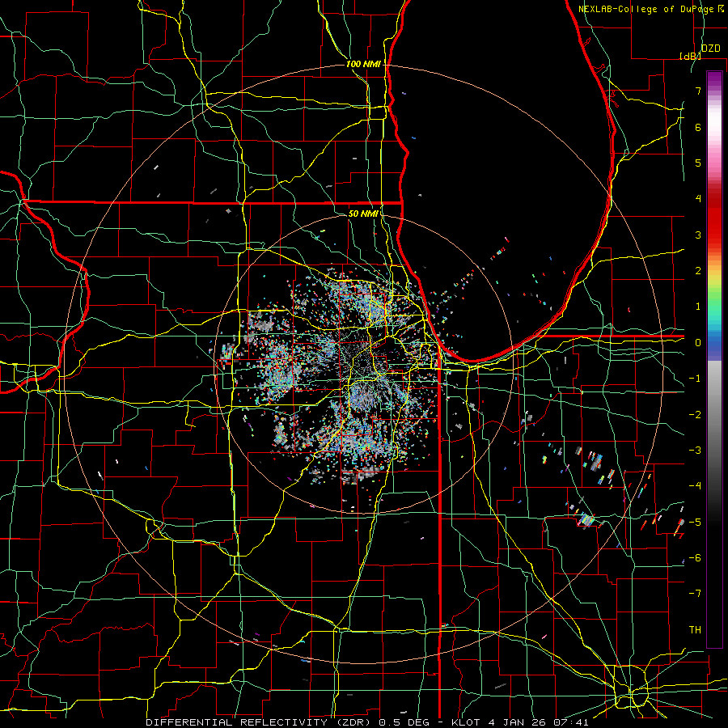The image size is (728, 728).
Task: Click the -7 value on the color scale
Action: 695,594
